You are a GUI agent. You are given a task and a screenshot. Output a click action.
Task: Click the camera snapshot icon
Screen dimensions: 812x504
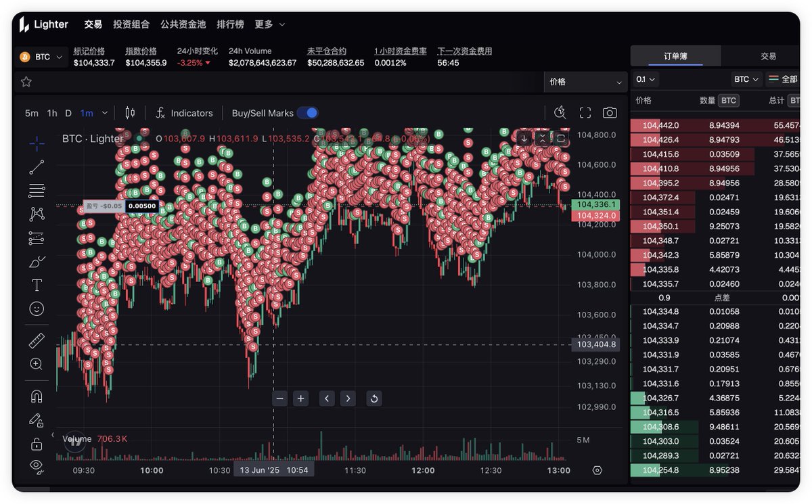pos(610,113)
